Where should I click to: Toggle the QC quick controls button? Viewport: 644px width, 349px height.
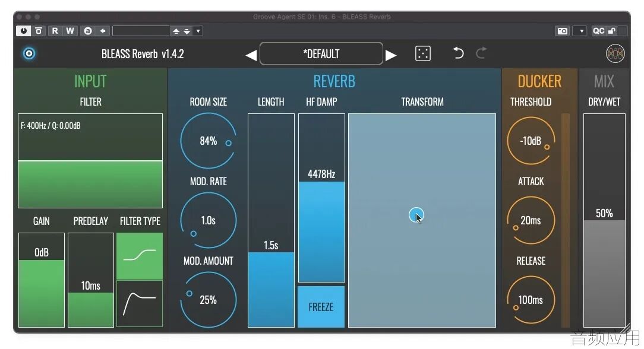[x=598, y=31]
